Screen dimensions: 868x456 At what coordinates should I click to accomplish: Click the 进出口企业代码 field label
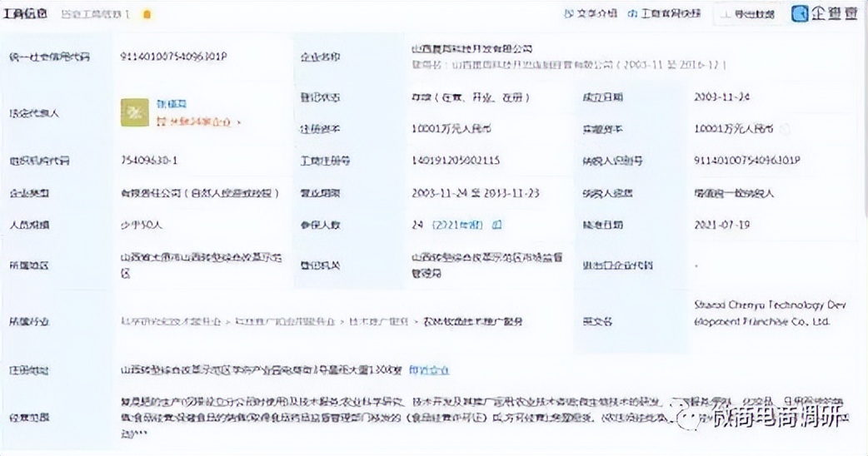click(x=617, y=265)
